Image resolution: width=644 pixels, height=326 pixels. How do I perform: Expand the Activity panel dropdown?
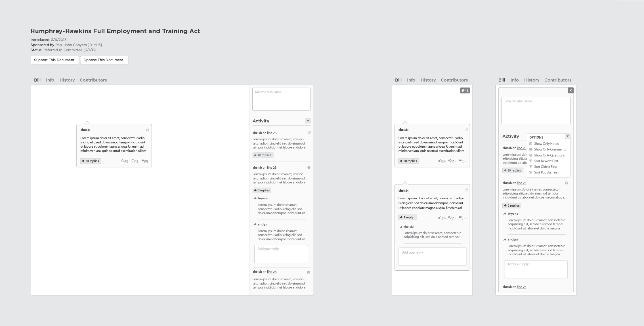(x=307, y=121)
